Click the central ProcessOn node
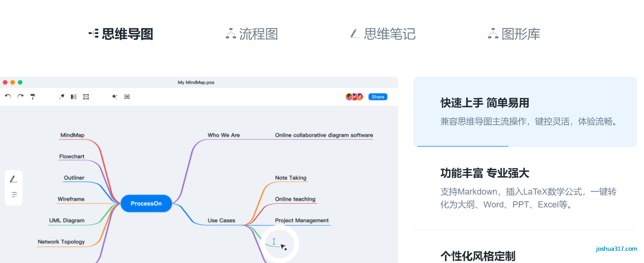The height and width of the screenshot is (263, 644). tap(146, 204)
